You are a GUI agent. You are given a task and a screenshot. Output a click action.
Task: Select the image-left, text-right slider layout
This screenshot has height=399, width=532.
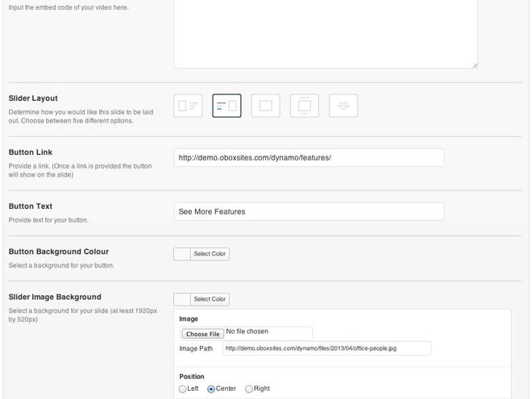pos(188,106)
